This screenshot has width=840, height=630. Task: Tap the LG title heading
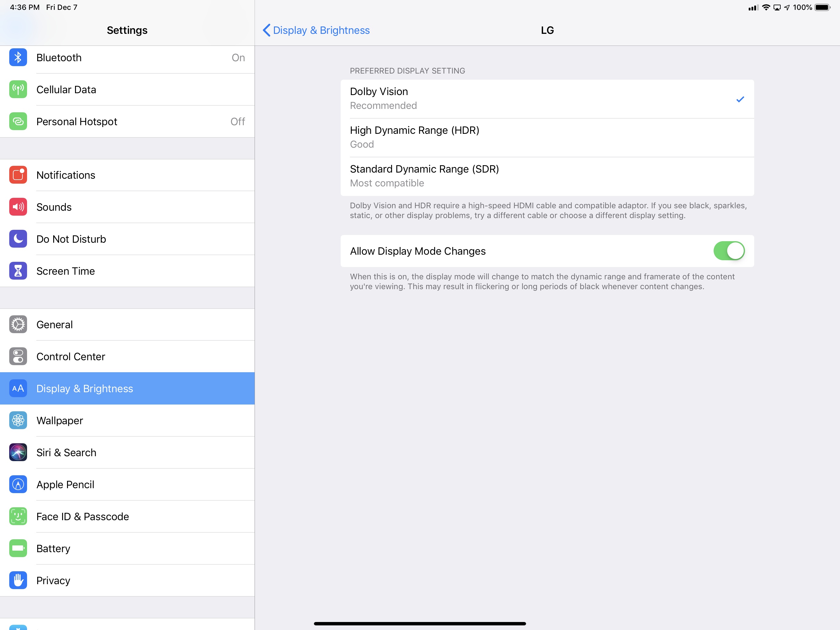click(x=547, y=30)
